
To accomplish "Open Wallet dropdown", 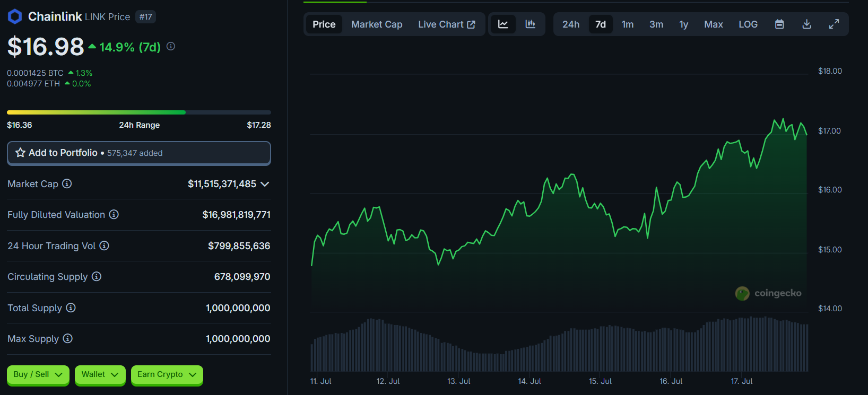I will [x=100, y=375].
